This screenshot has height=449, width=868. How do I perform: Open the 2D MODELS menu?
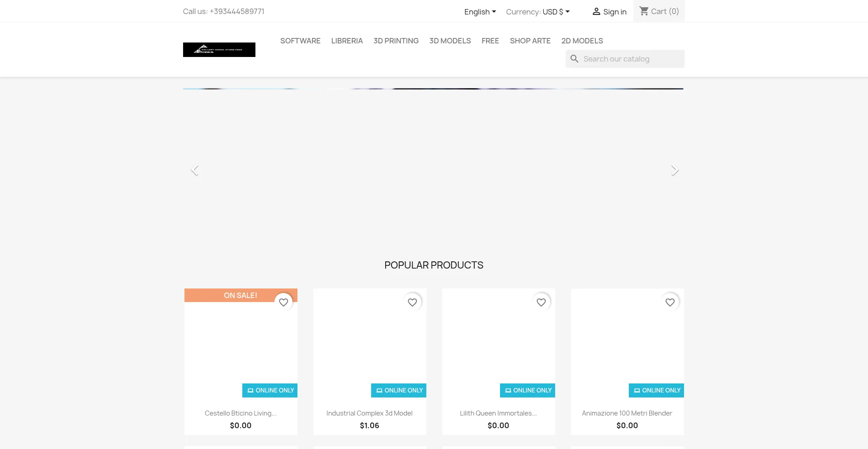pos(582,41)
